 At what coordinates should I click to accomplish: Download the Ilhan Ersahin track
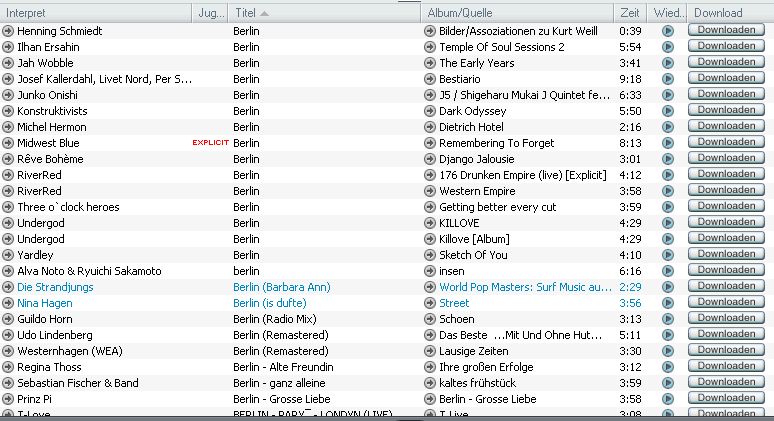coord(726,47)
